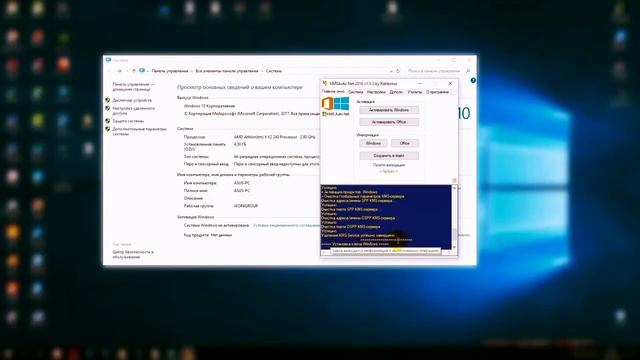Open help in the System window

coord(473,80)
